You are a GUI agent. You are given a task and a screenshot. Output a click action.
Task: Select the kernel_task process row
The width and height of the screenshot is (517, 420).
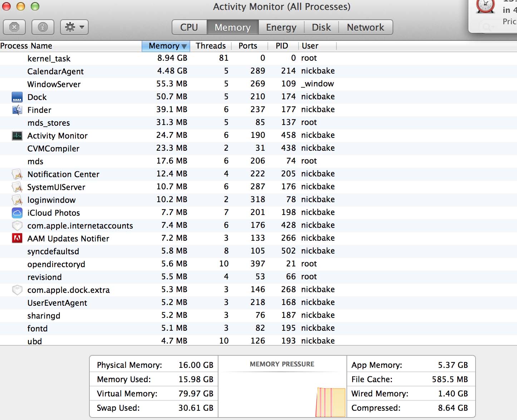pyautogui.click(x=258, y=58)
